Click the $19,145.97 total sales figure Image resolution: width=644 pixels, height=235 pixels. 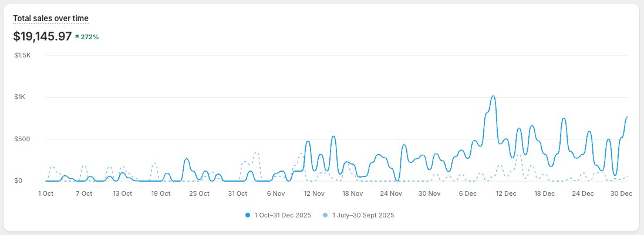(42, 36)
